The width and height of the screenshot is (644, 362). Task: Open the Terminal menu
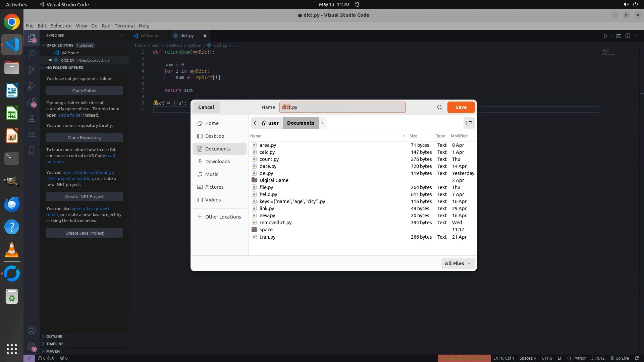[124, 26]
